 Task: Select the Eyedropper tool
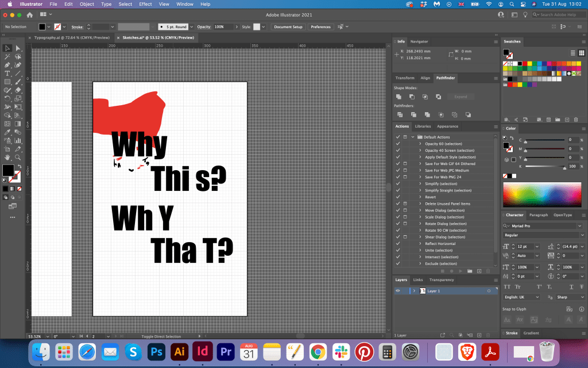tap(7, 132)
